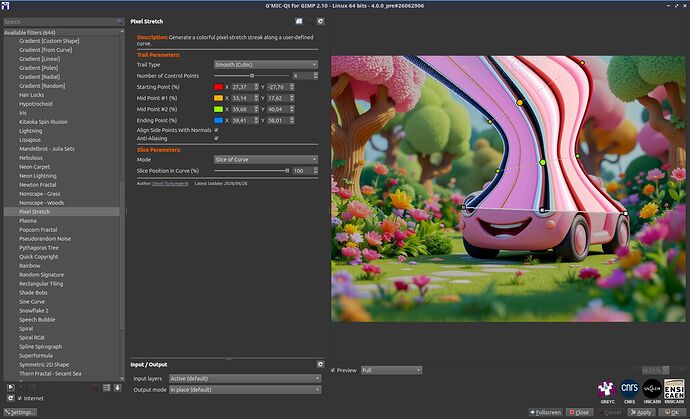The image size is (690, 419).
Task: Click the copy-command icon beside Pixel Stretch title
Action: coord(299,21)
